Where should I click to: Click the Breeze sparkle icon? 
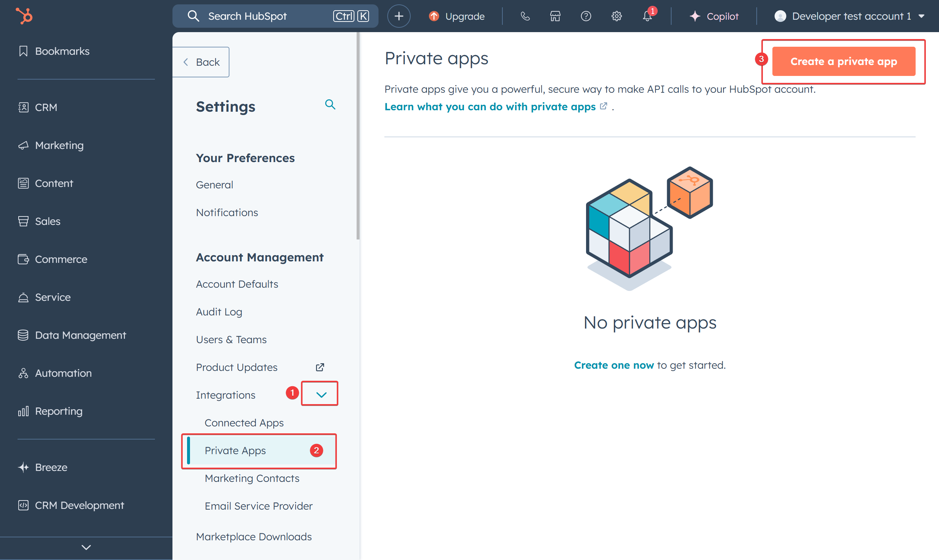coord(23,468)
